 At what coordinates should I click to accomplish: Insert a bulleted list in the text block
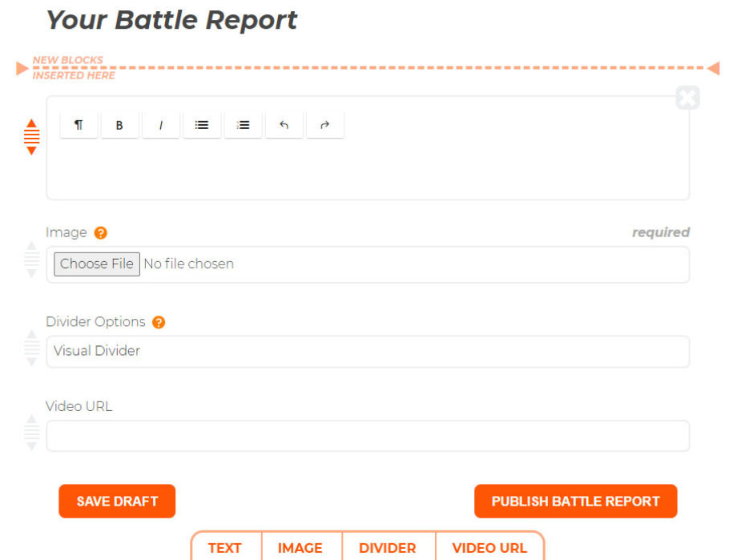[x=202, y=125]
